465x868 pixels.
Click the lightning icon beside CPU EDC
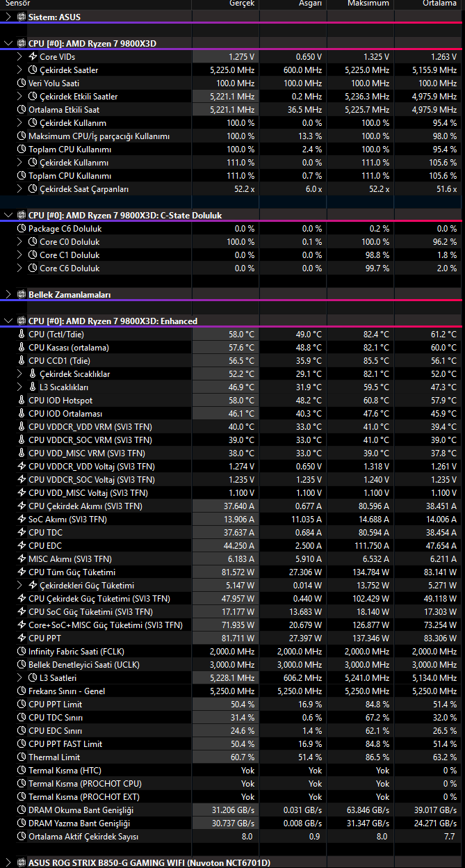pos(22,546)
